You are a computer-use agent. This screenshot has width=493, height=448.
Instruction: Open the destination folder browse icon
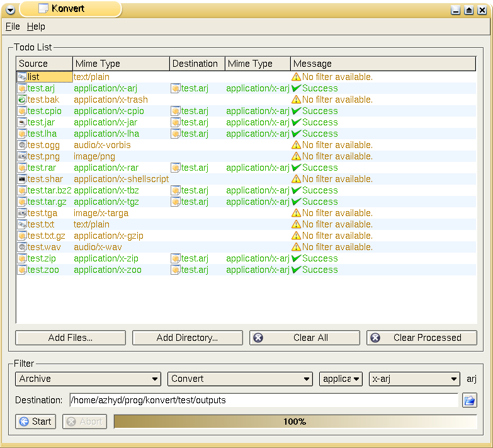pyautogui.click(x=470, y=400)
